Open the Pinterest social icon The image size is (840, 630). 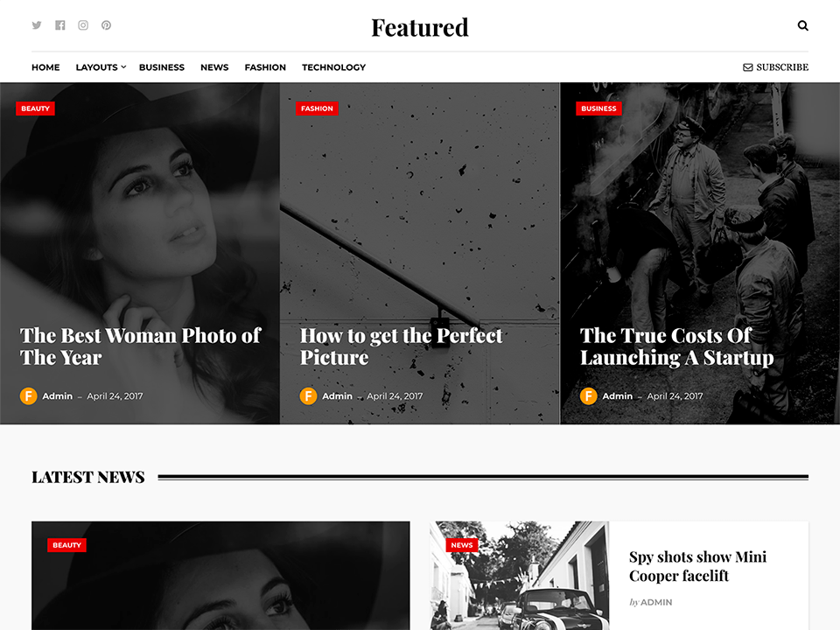(106, 25)
